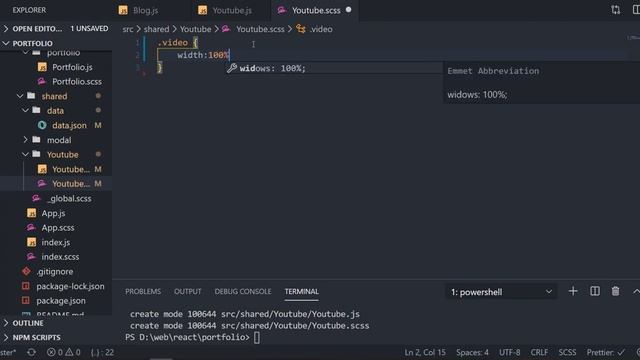The image size is (640, 360).
Task: Open index.scss file
Action: pyautogui.click(x=60, y=257)
